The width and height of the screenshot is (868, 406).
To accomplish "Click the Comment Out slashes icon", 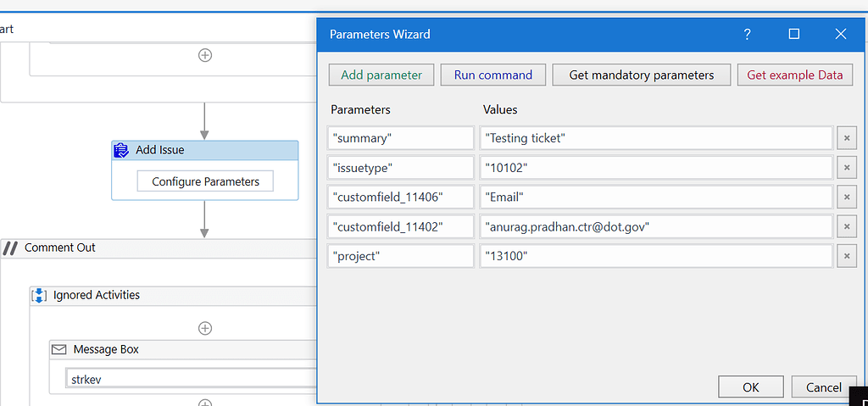I will [x=11, y=247].
